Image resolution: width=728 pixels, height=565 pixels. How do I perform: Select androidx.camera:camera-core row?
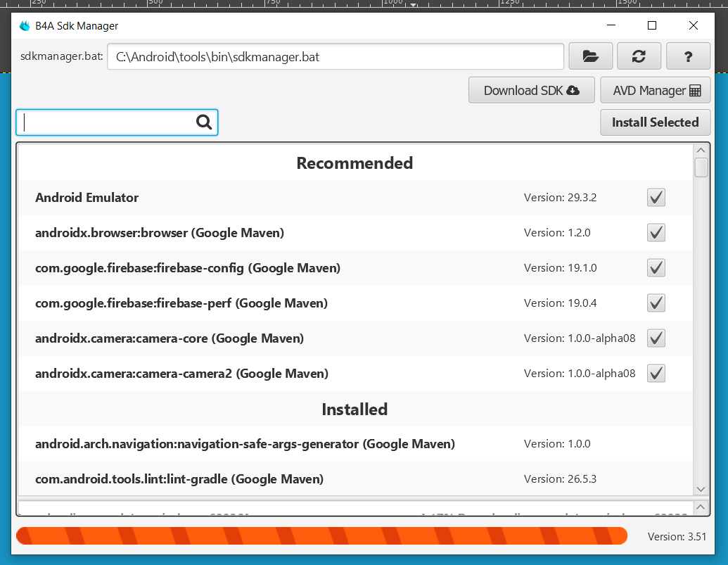355,338
